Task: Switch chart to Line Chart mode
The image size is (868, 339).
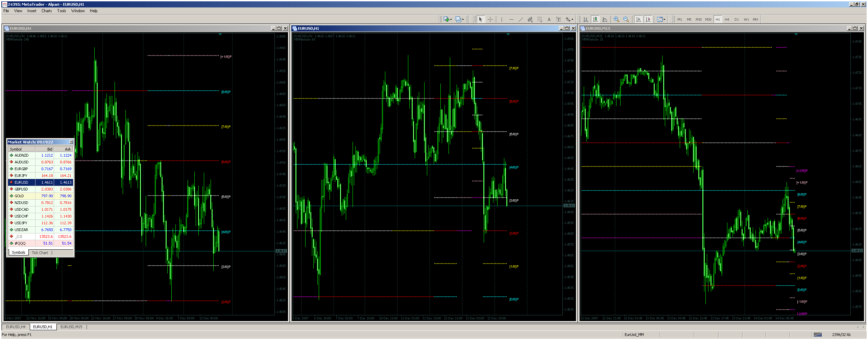Action: click(x=604, y=19)
